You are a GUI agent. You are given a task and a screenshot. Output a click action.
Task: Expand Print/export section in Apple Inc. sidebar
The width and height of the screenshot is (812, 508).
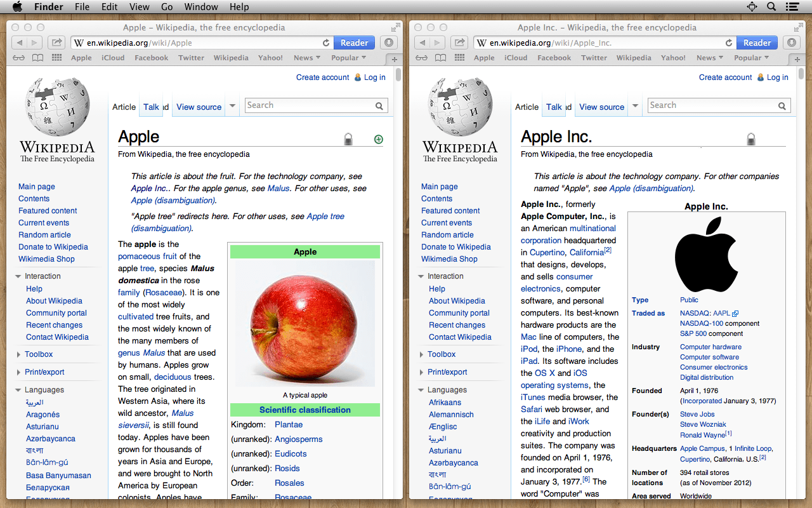[447, 372]
